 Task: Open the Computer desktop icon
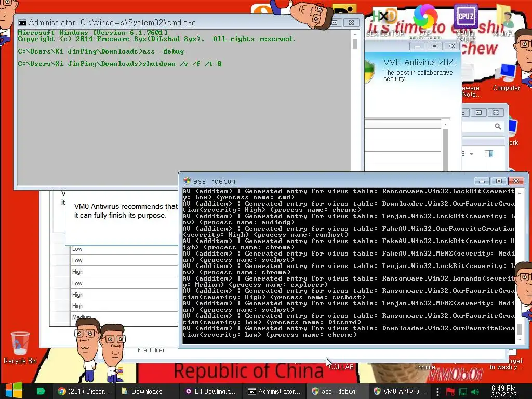(x=506, y=77)
